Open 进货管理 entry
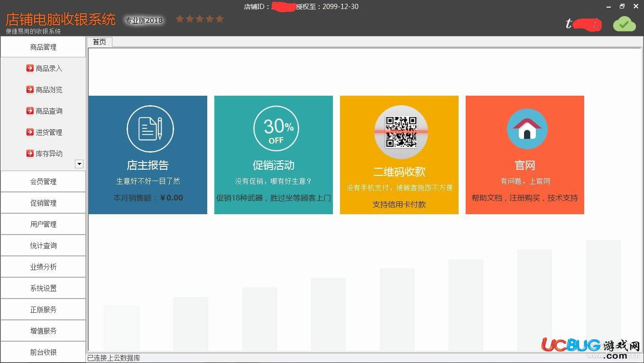The image size is (644, 363). click(x=49, y=132)
